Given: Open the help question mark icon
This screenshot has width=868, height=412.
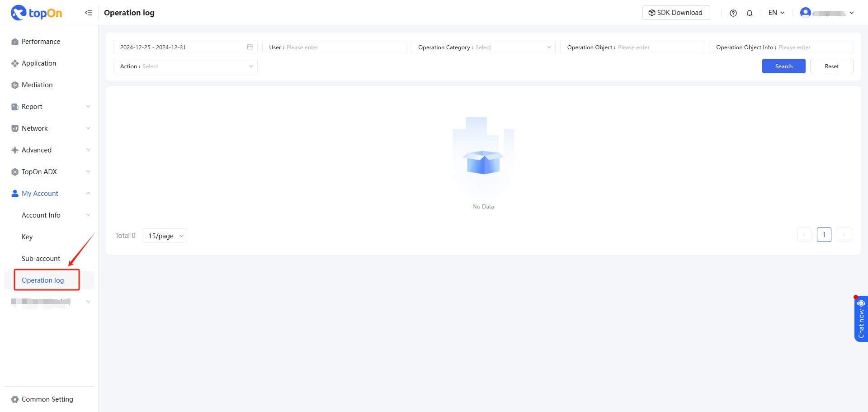Looking at the screenshot, I should coord(733,13).
